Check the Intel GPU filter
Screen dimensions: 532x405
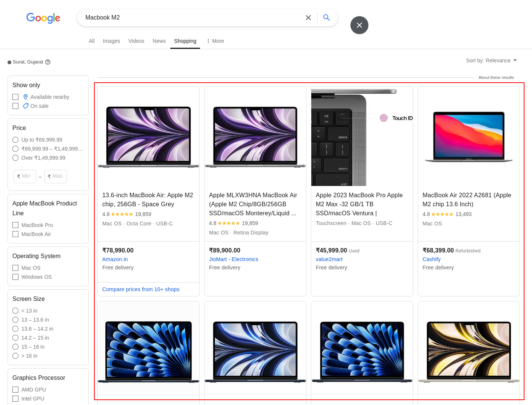[15, 399]
